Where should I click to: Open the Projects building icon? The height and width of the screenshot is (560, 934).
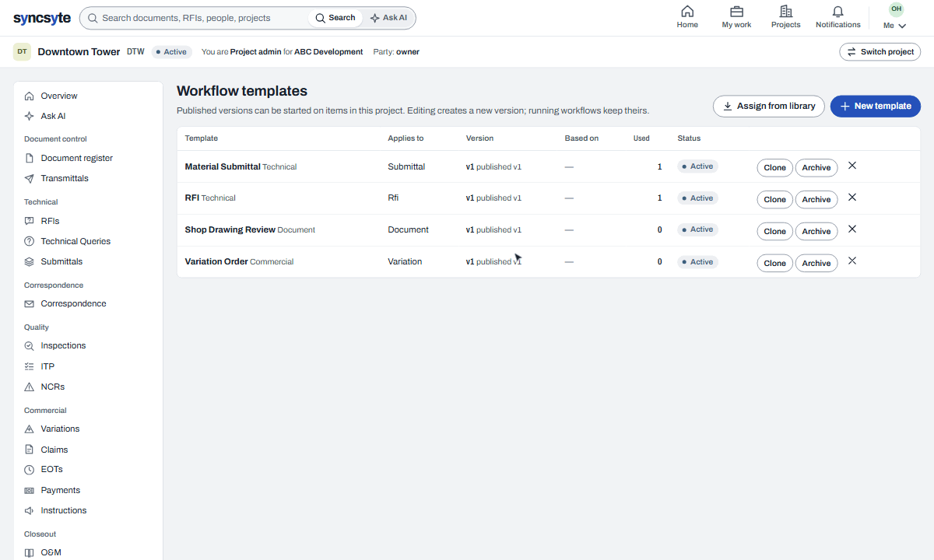pyautogui.click(x=785, y=12)
